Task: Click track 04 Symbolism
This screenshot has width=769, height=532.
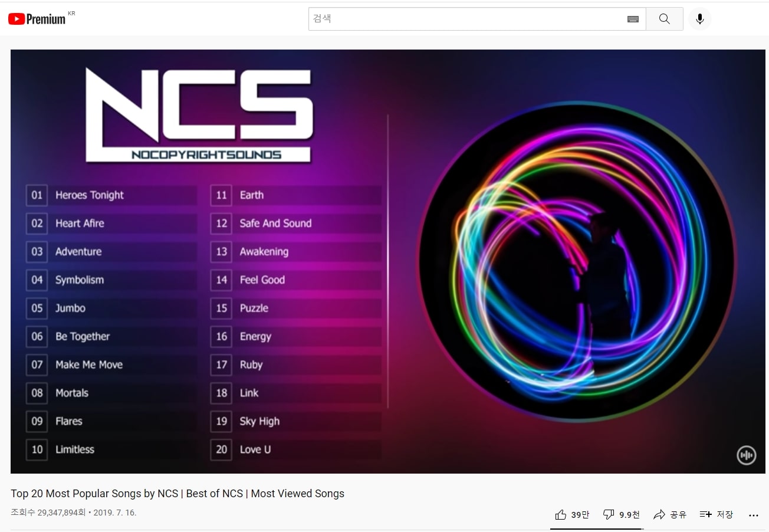Action: coord(111,280)
